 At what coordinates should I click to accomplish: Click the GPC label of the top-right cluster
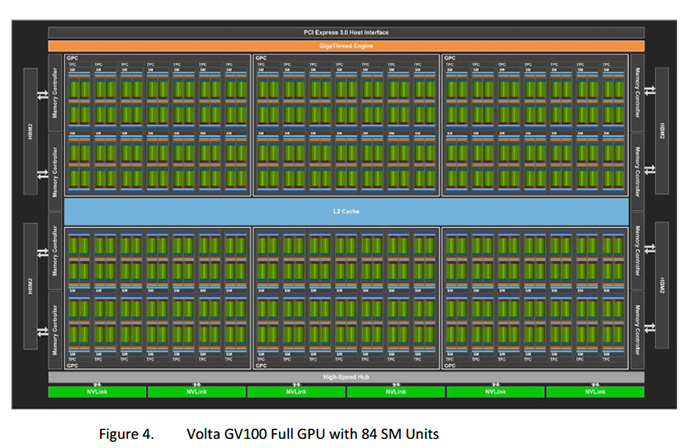click(450, 58)
